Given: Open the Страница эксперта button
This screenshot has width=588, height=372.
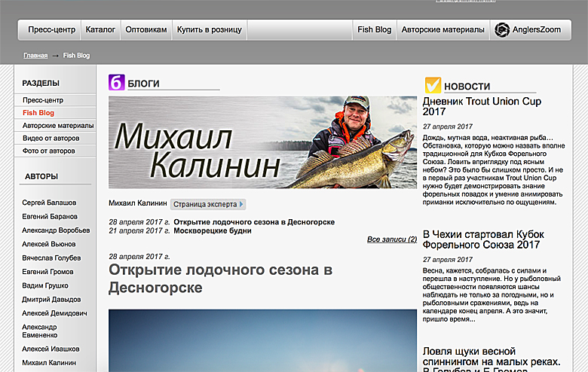Looking at the screenshot, I should [x=208, y=204].
